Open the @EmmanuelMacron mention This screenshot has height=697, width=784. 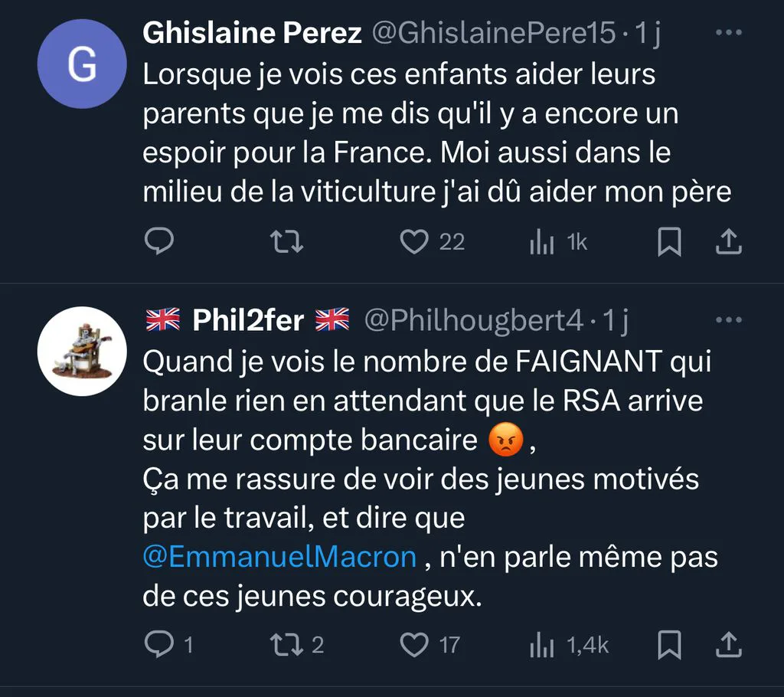(x=280, y=557)
